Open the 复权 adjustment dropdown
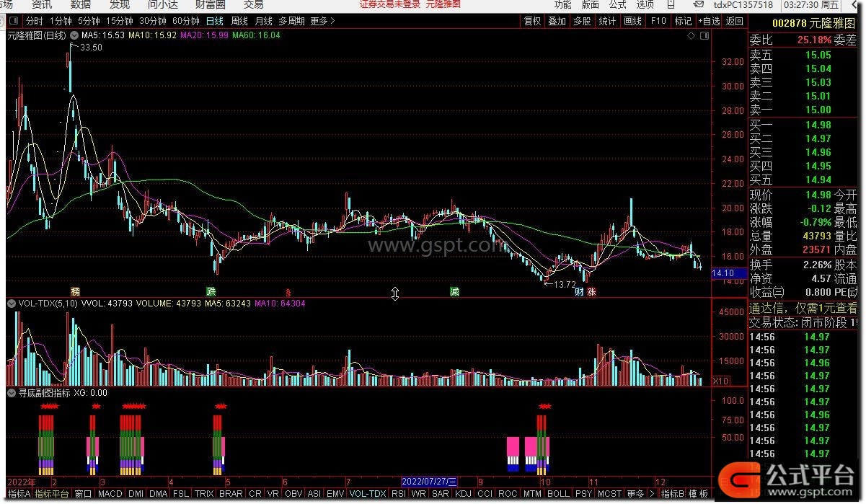The image size is (866, 504). click(x=533, y=21)
